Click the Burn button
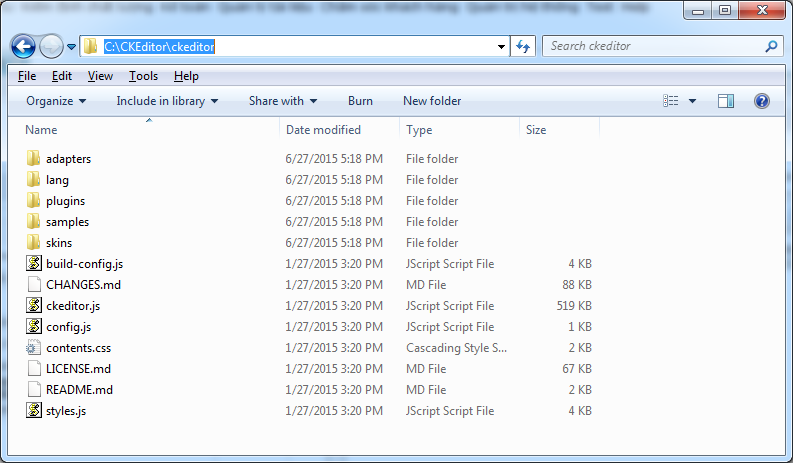Screen dimensions: 793x463 tap(360, 101)
